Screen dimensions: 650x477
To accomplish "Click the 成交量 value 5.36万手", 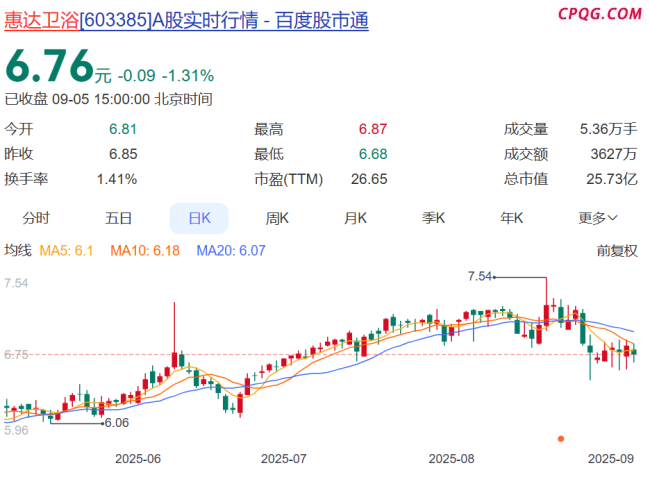I will pyautogui.click(x=608, y=129).
